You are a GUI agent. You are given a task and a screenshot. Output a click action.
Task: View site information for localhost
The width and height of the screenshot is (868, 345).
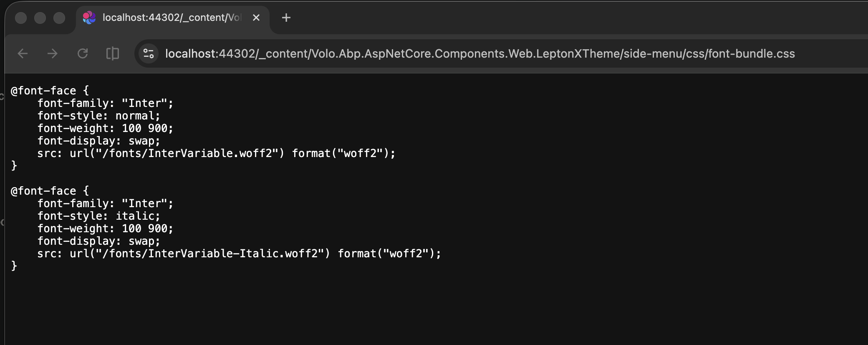[149, 53]
